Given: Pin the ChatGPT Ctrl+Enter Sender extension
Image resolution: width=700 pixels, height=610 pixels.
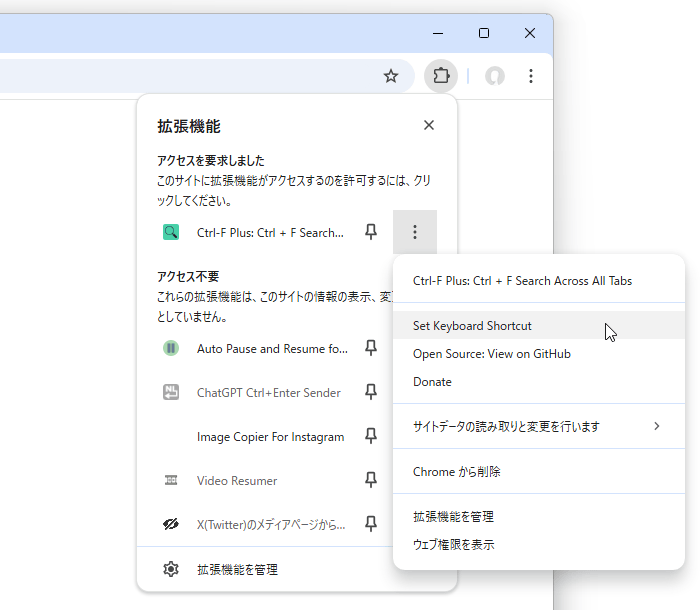Looking at the screenshot, I should tap(371, 392).
